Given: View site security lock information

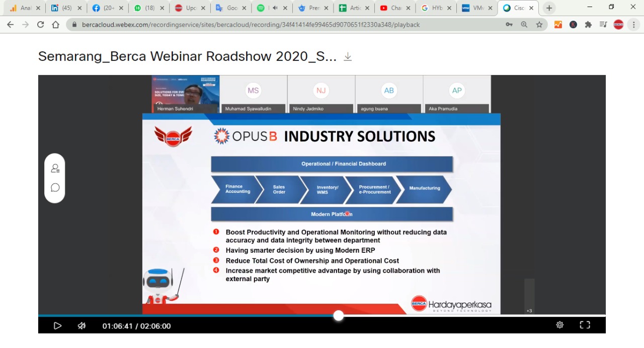Looking at the screenshot, I should [74, 24].
